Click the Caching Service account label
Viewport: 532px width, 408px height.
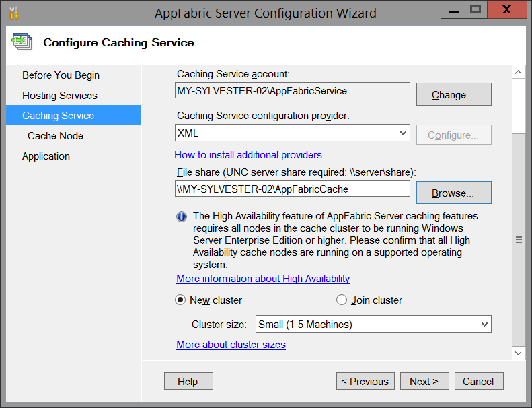coord(233,74)
